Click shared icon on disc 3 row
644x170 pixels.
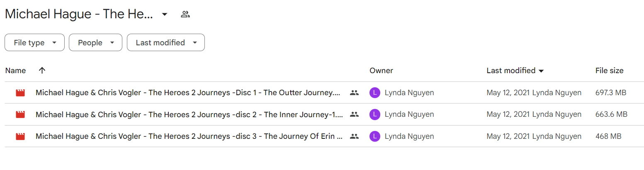click(354, 136)
